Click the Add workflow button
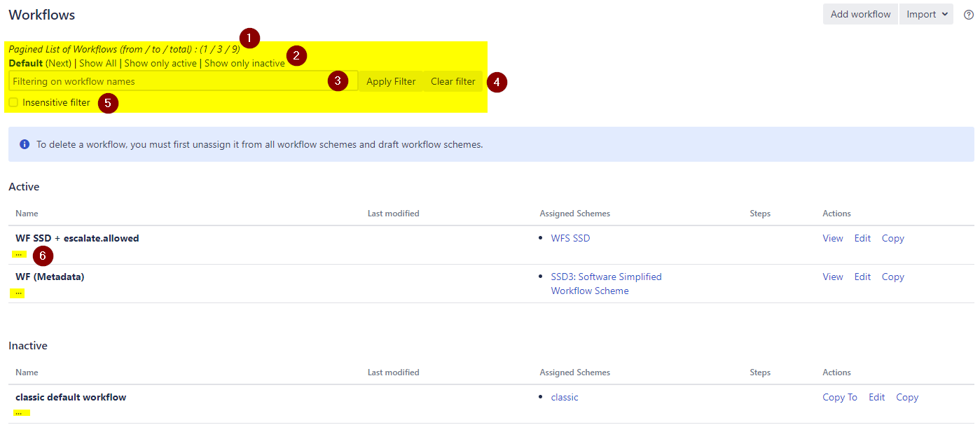The height and width of the screenshot is (432, 980). click(860, 14)
